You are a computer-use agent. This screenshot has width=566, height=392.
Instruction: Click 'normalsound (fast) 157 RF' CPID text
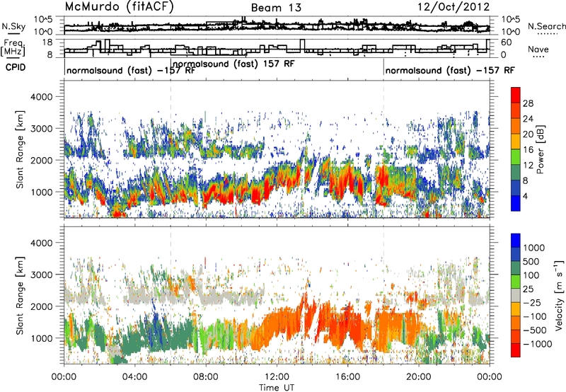tap(233, 64)
